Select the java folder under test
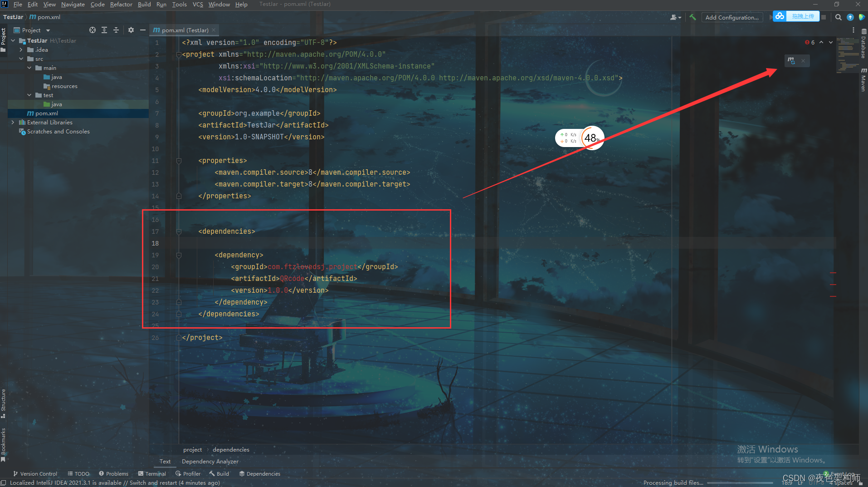 pyautogui.click(x=53, y=104)
